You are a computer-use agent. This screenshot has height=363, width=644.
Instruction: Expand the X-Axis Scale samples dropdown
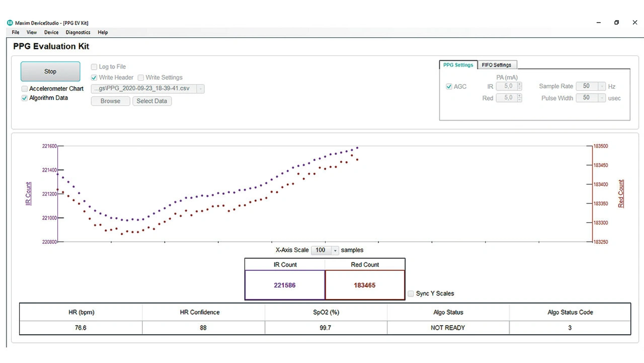click(335, 251)
